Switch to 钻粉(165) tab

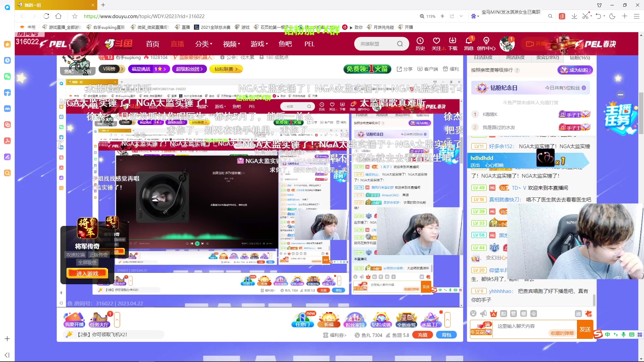click(580, 58)
